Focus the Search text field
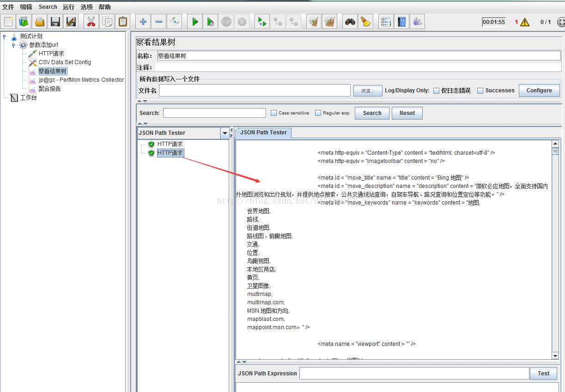The image size is (565, 392). pyautogui.click(x=214, y=113)
